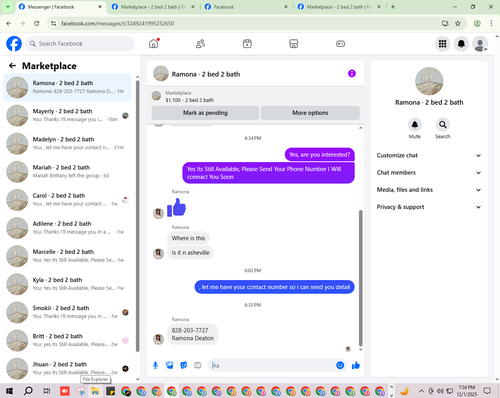
Task: Open Madelyn - 2 bed 2 bath chat
Action: tap(67, 143)
